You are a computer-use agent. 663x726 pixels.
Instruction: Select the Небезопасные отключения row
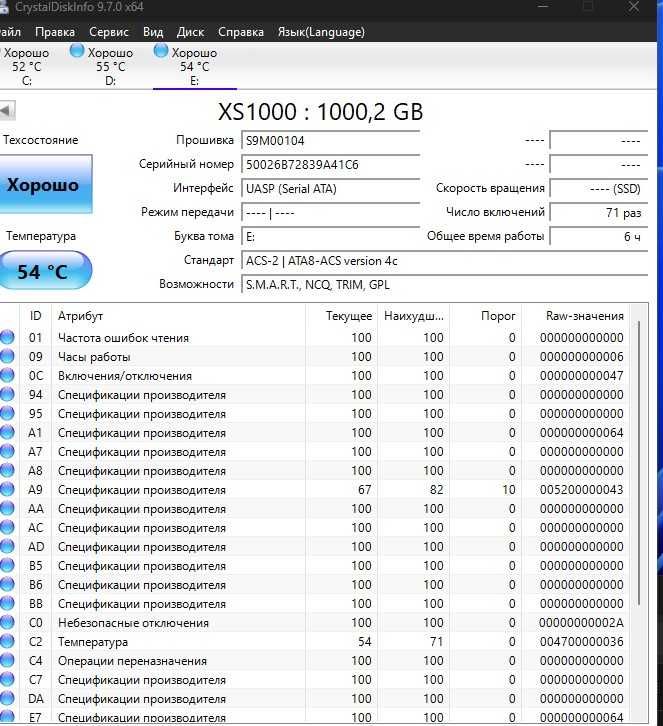click(x=315, y=622)
